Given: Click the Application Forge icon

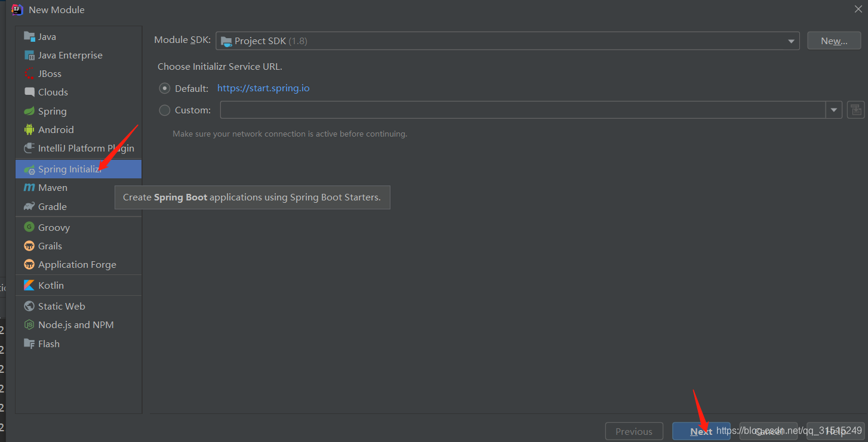Looking at the screenshot, I should click(29, 264).
